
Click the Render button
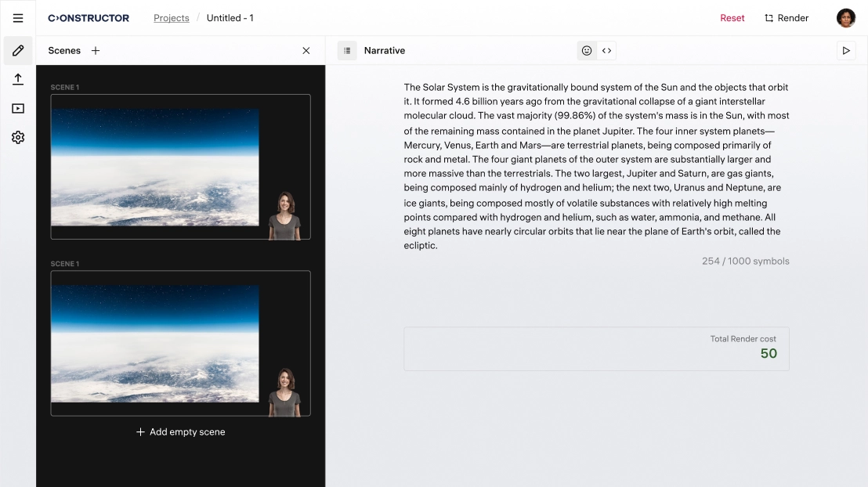coord(787,18)
